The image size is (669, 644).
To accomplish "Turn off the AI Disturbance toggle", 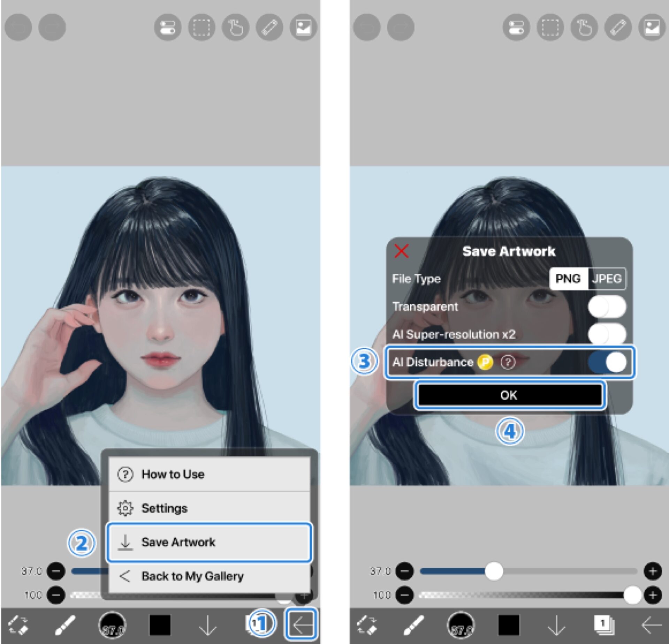I will point(607,362).
